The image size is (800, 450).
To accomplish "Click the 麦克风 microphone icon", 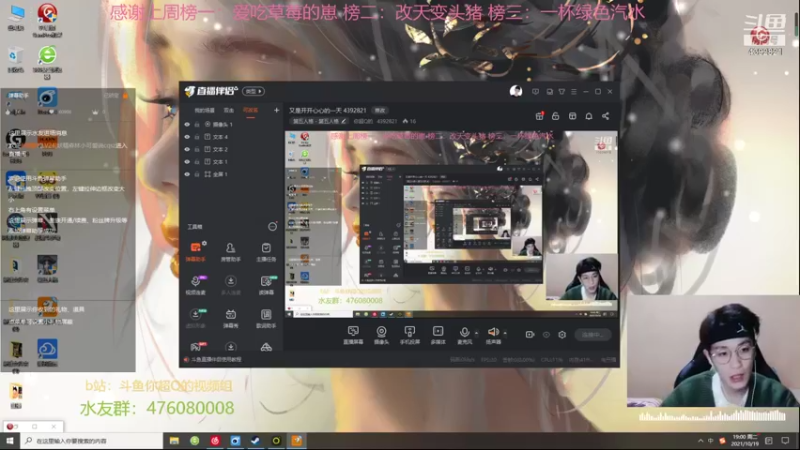I will click(x=464, y=333).
